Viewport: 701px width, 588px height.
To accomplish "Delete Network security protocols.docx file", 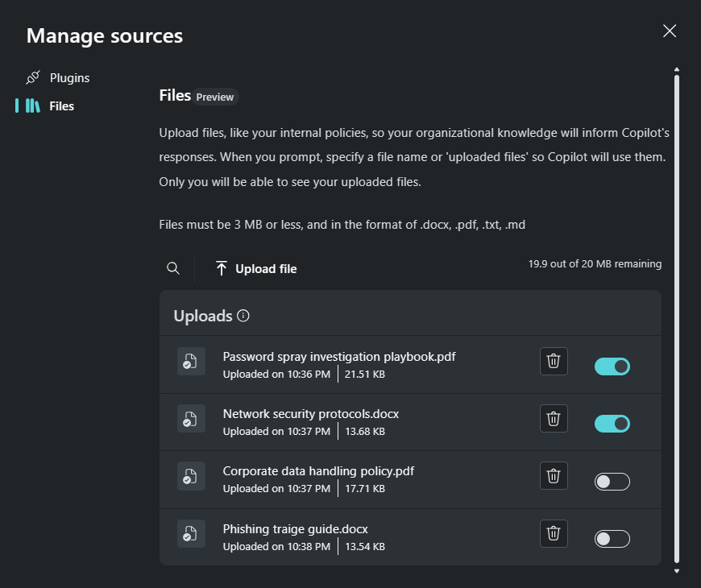I will click(554, 419).
